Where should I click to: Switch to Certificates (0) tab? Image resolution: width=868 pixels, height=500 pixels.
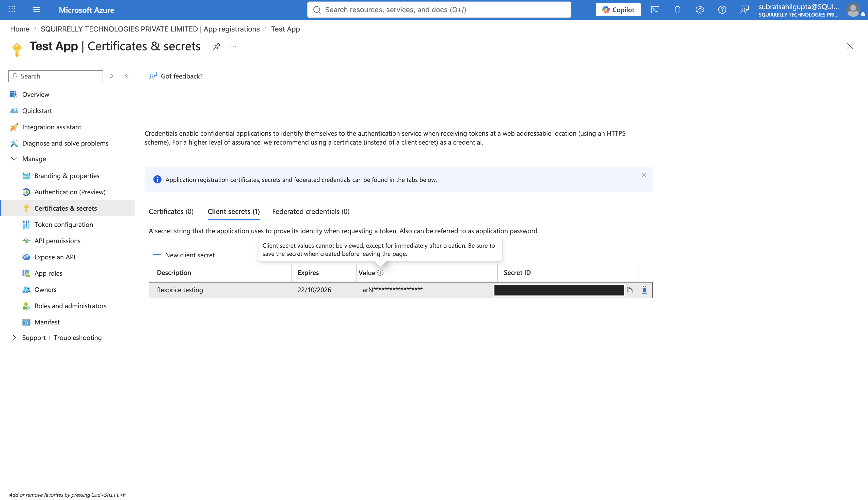(x=171, y=212)
